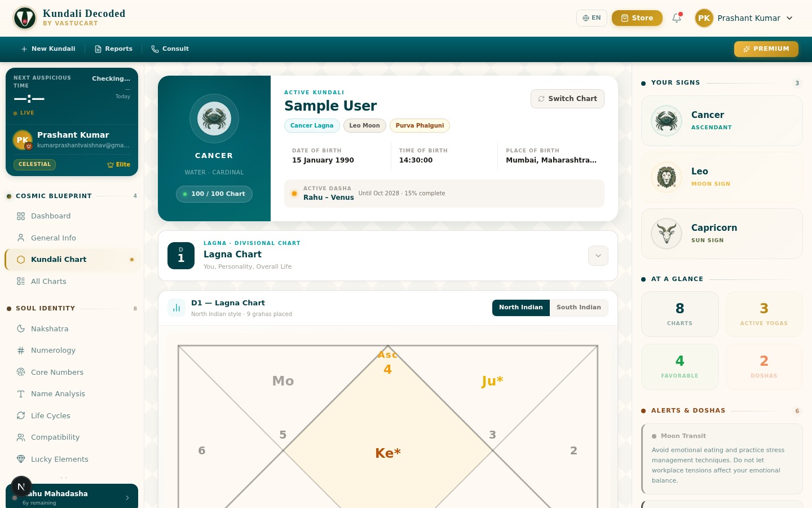Expand the Rahu Mahadasha panel arrow
This screenshot has height=508, width=812.
point(127,497)
